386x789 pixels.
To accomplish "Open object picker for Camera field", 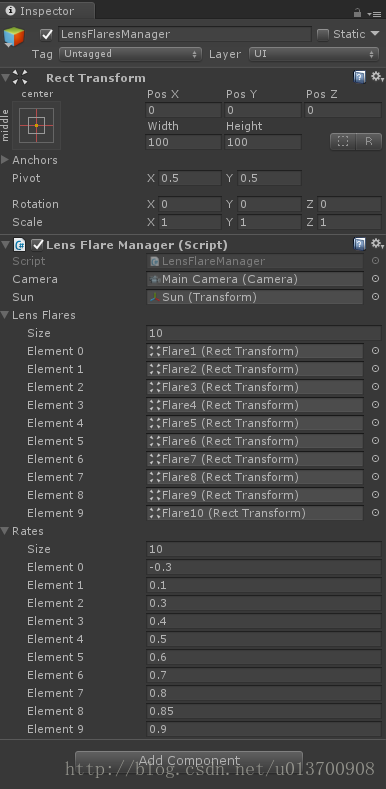I will coord(375,279).
